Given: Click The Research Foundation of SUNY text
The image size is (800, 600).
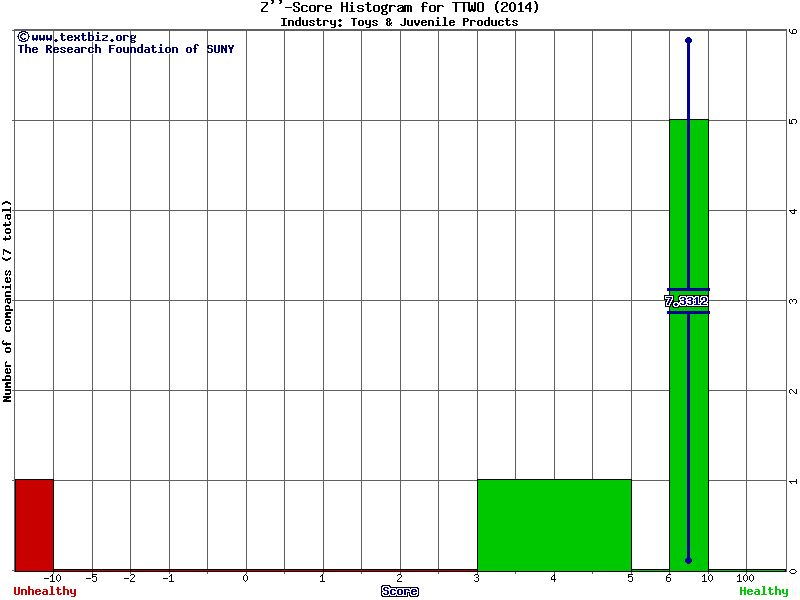Looking at the screenshot, I should tap(125, 49).
